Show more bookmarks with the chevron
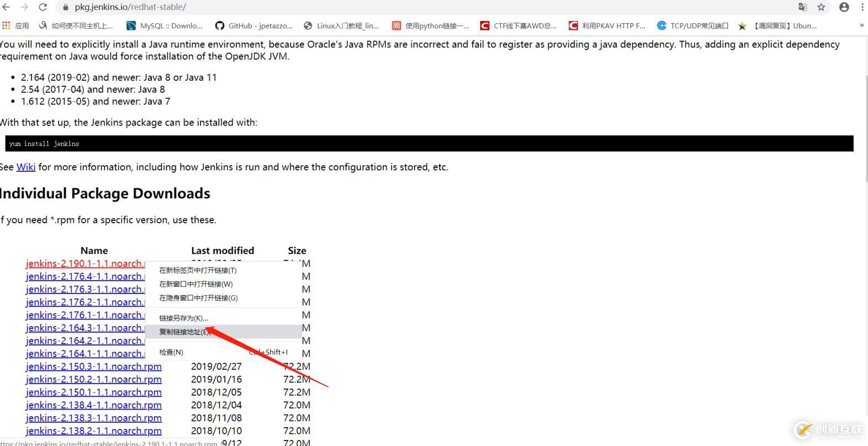The image size is (868, 446). click(x=861, y=25)
